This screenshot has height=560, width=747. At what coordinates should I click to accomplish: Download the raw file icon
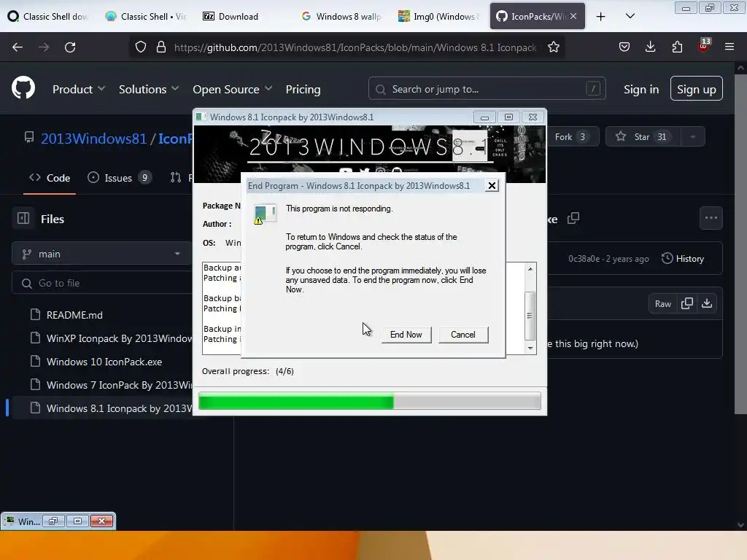tap(707, 304)
